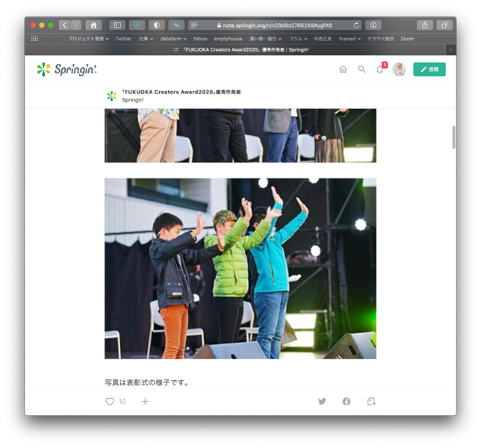This screenshot has width=481, height=448.
Task: Click the green 投稿 post button
Action: [x=429, y=69]
